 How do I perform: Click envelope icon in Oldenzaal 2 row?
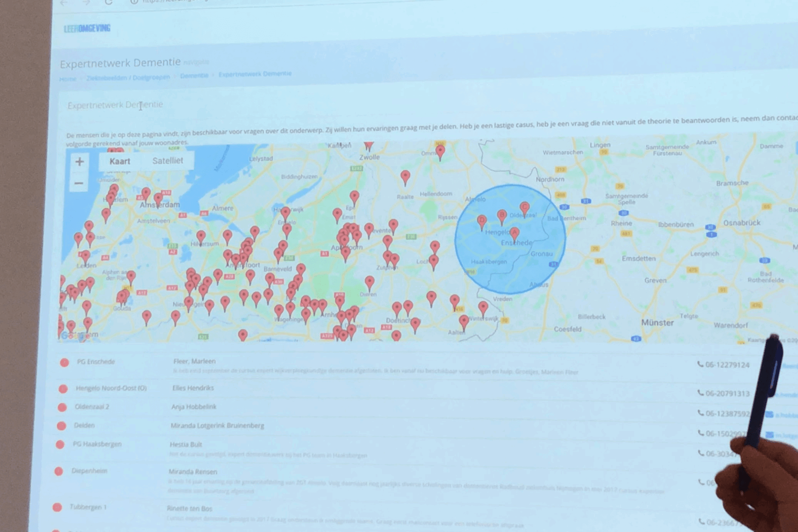click(x=769, y=414)
